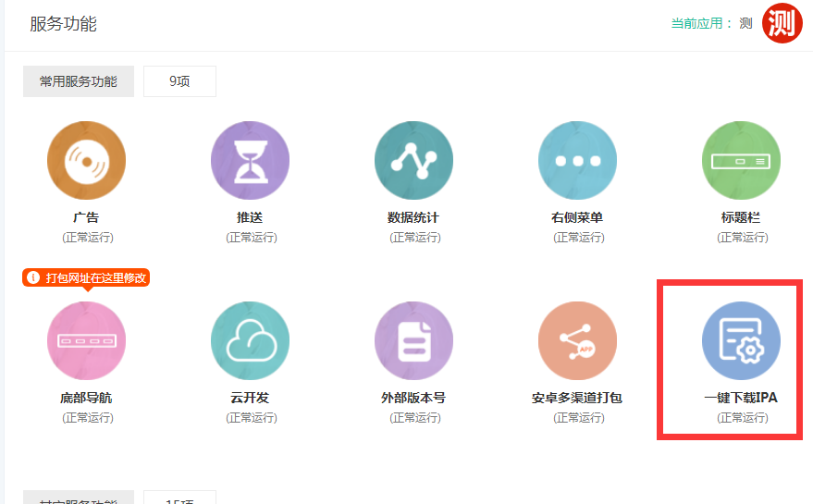Open the 数据统计 statistics icon

[x=413, y=161]
